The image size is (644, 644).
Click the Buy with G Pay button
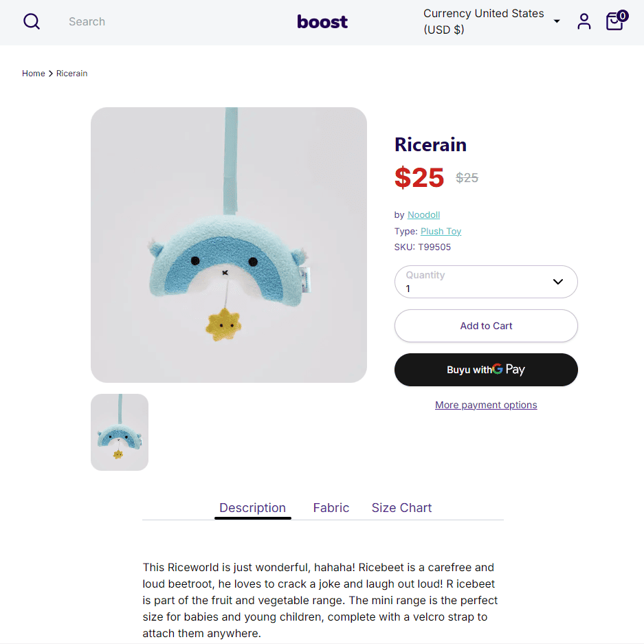coord(486,370)
